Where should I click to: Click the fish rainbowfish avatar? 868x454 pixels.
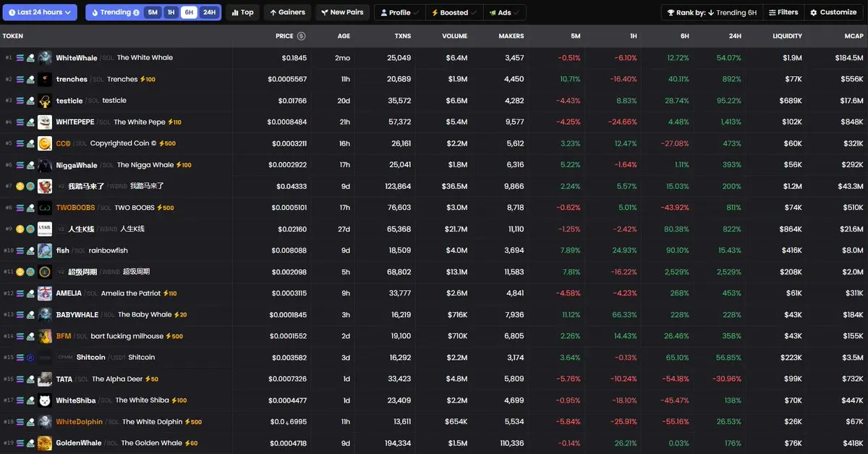tap(45, 251)
